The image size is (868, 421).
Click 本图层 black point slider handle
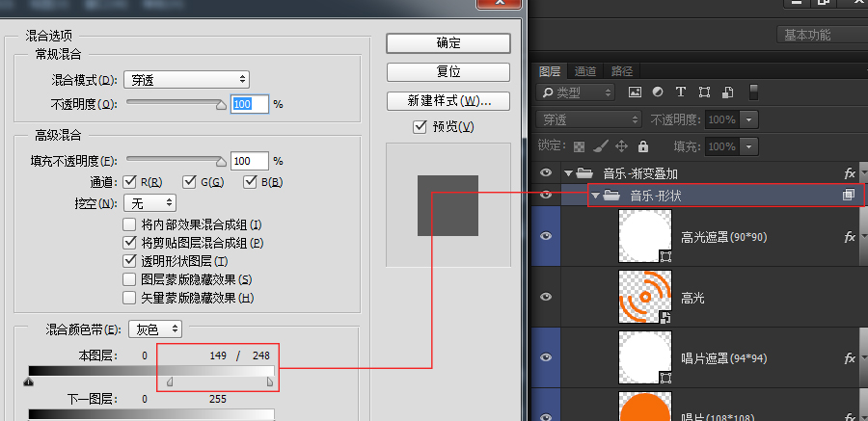click(x=29, y=382)
